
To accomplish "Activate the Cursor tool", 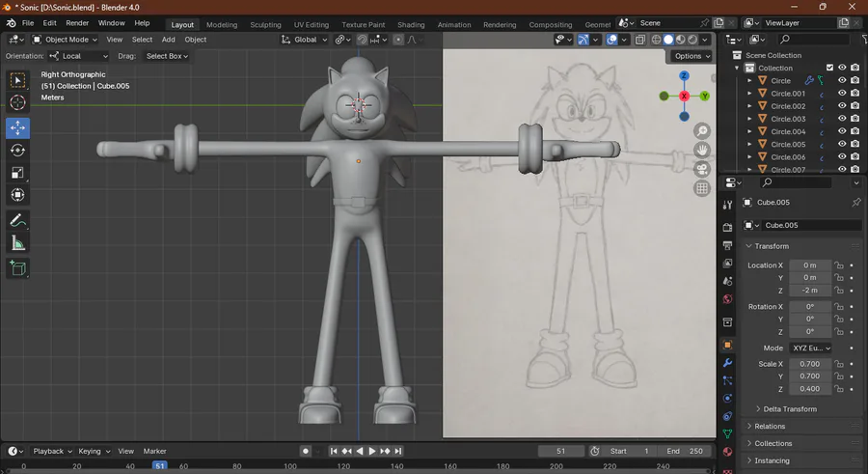I will tap(17, 102).
